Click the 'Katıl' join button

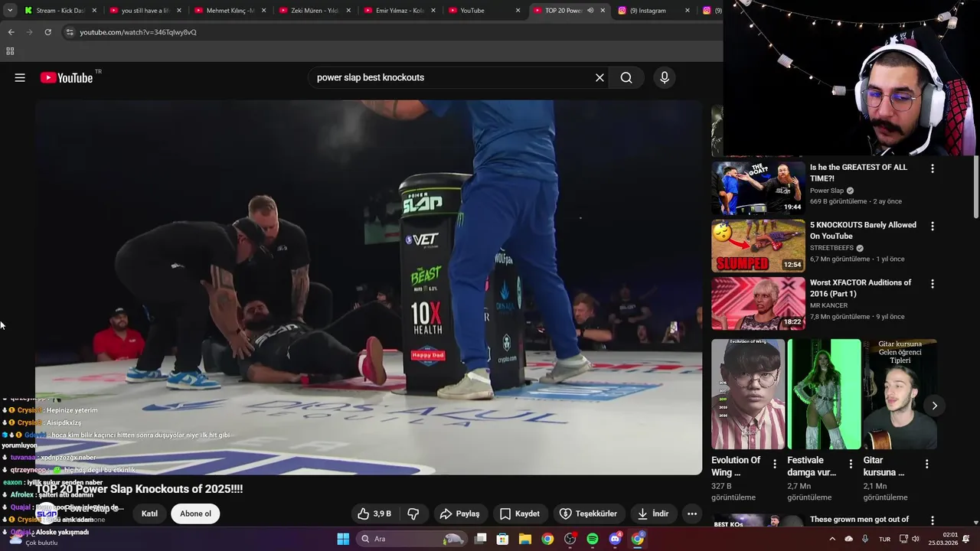(149, 514)
